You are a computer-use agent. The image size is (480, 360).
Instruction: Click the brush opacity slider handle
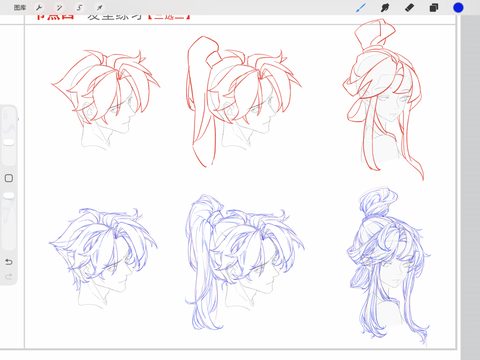(x=9, y=195)
